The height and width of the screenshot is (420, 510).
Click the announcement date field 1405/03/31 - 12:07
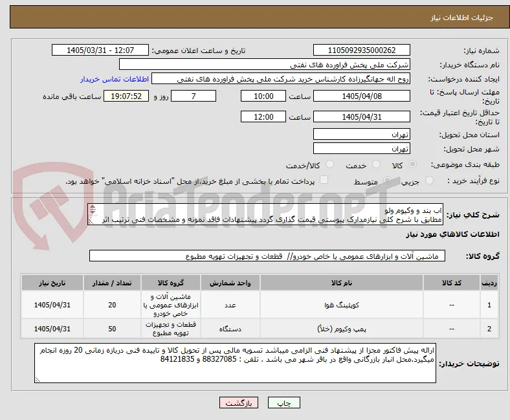click(100, 50)
